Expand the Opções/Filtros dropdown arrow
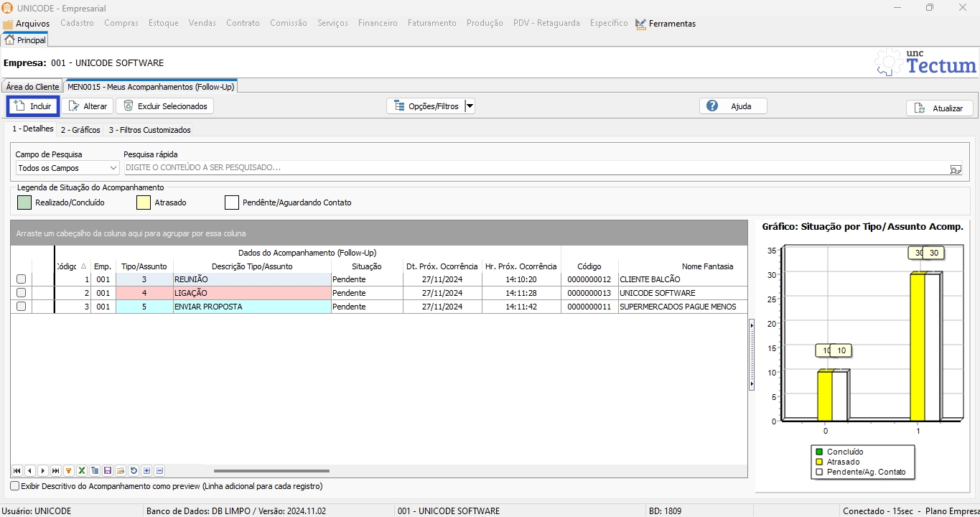 [x=470, y=106]
